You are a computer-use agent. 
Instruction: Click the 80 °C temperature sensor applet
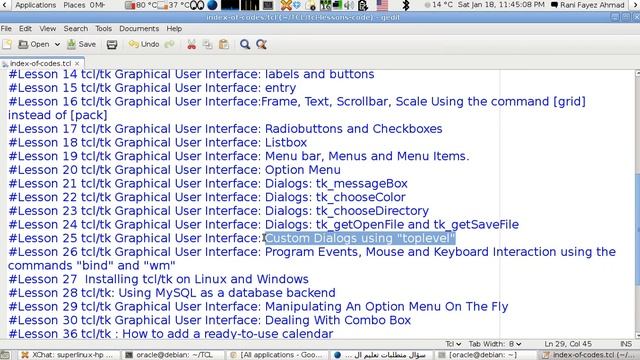click(141, 5)
